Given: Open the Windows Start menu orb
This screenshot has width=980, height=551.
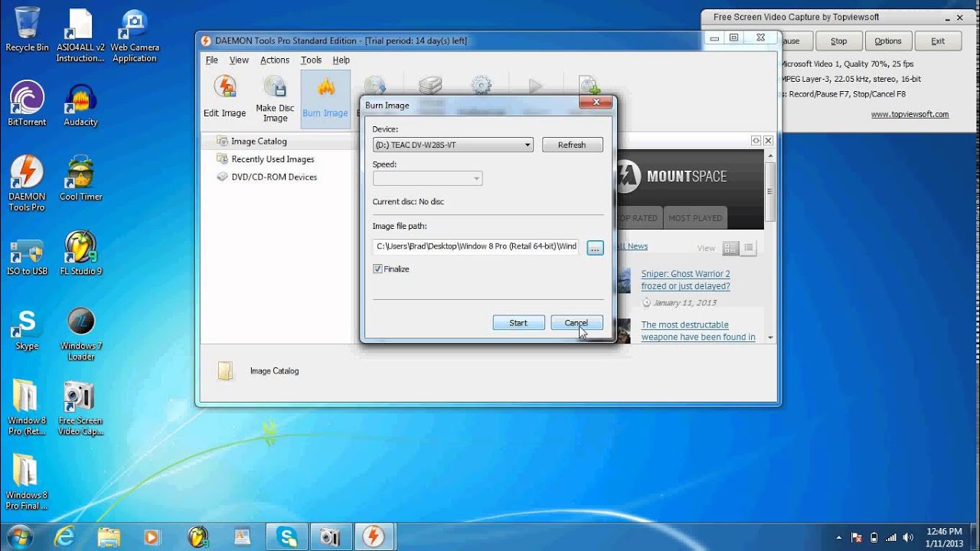Looking at the screenshot, I should pos(18,536).
